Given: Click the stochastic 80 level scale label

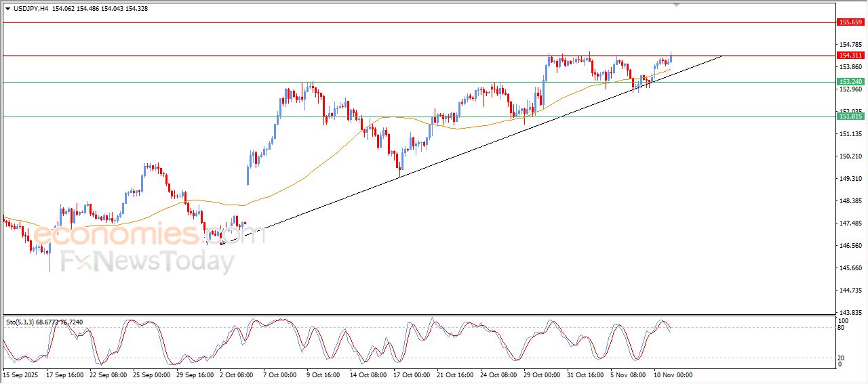Looking at the screenshot, I should tap(843, 328).
